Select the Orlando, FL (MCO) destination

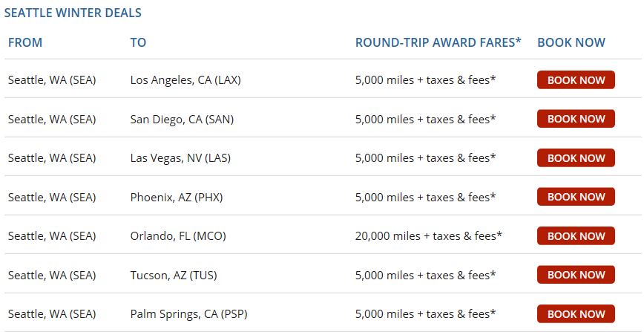pos(178,236)
